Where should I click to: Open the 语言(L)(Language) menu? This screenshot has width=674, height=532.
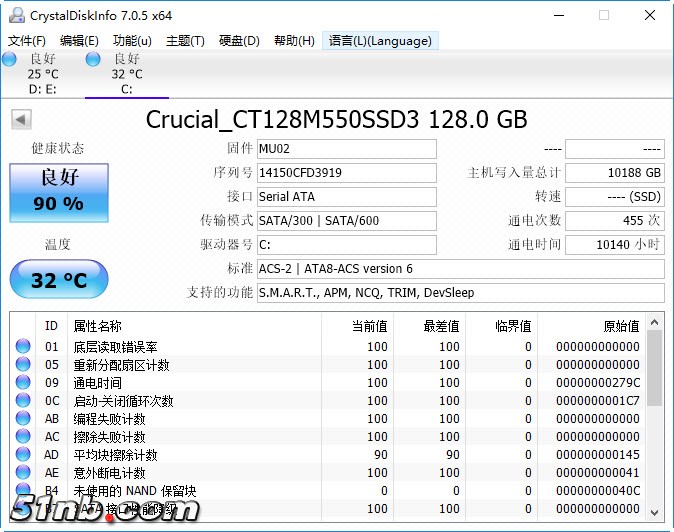pos(380,41)
